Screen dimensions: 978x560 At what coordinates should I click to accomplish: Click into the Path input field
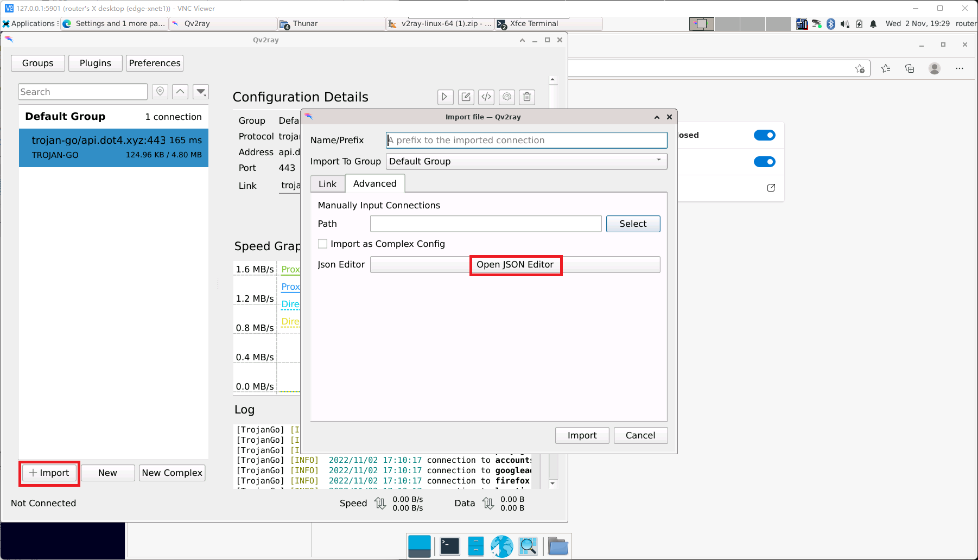[x=486, y=224]
